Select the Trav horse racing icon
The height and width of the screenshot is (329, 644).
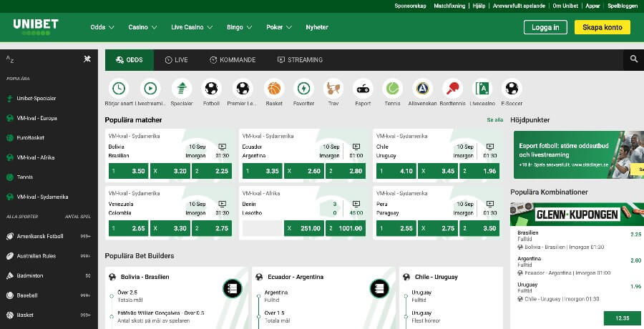click(x=333, y=88)
